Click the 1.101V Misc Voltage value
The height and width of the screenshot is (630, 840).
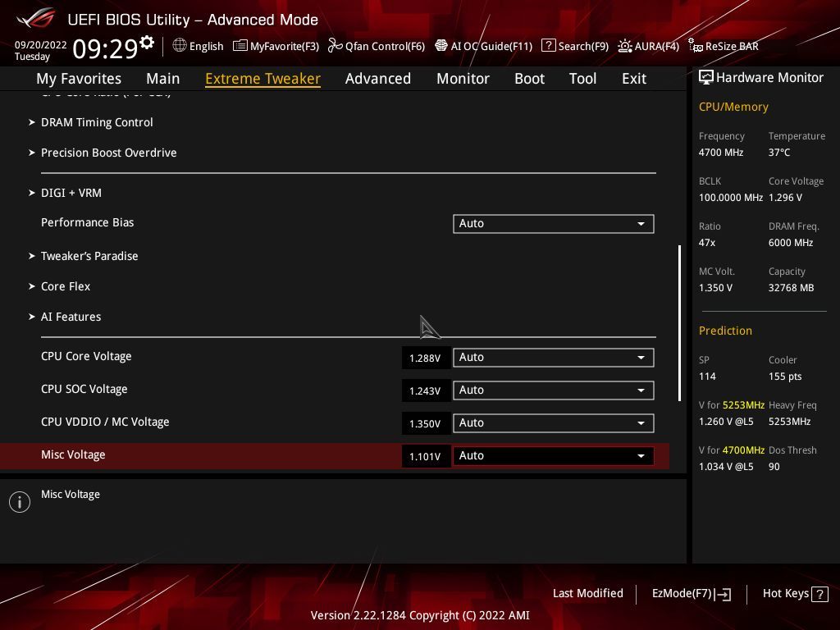pyautogui.click(x=426, y=456)
